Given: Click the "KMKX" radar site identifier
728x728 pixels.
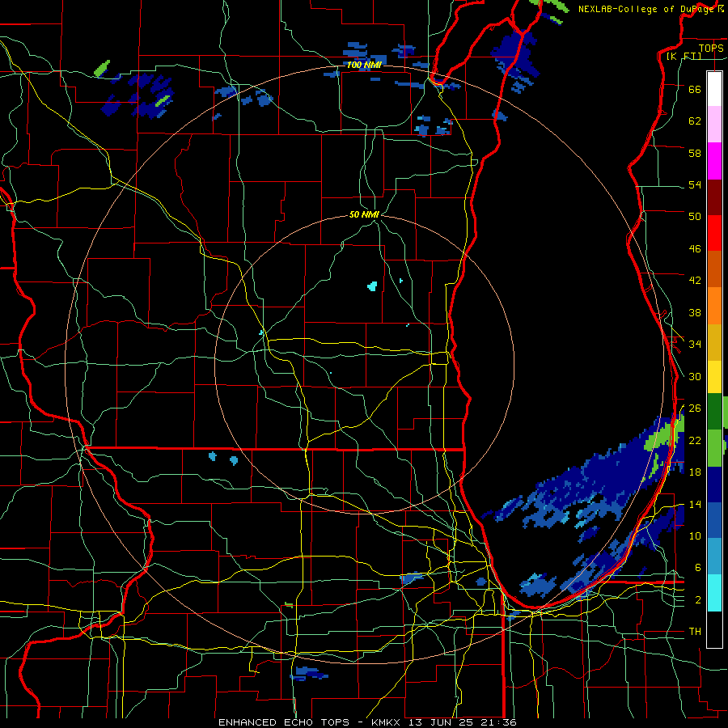Looking at the screenshot, I should (x=387, y=722).
